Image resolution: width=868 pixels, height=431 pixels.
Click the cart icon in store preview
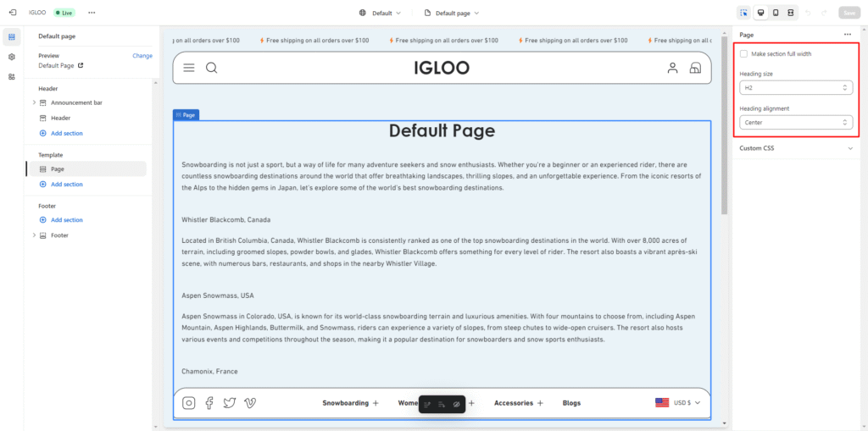(695, 68)
